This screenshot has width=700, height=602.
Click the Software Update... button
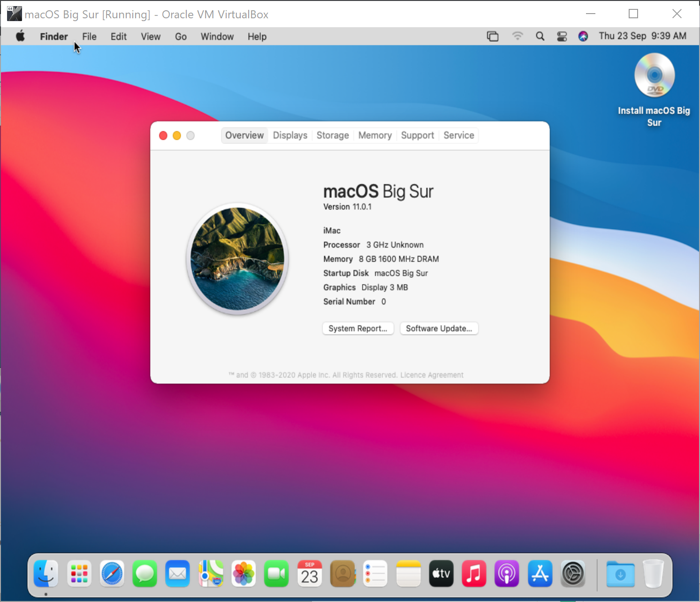(439, 329)
